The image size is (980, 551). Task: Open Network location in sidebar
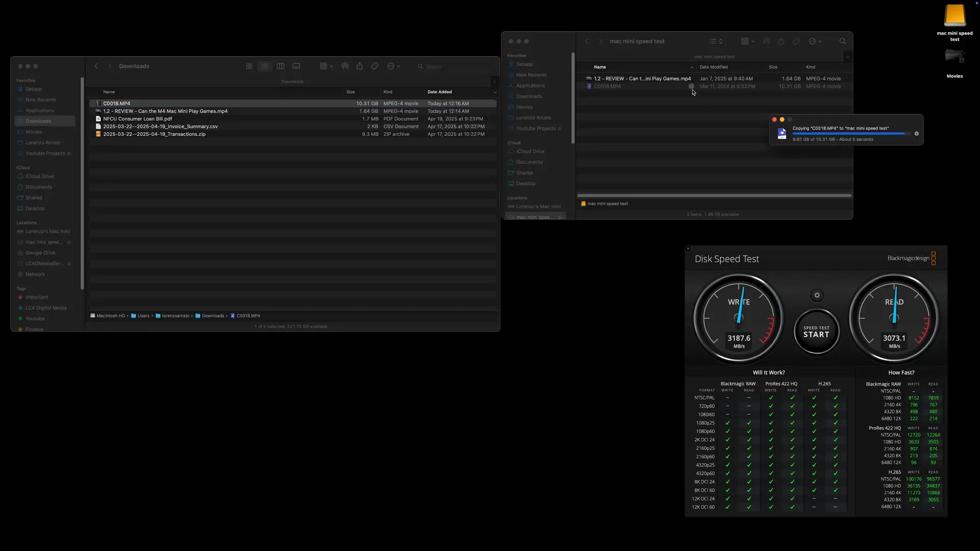coord(35,274)
